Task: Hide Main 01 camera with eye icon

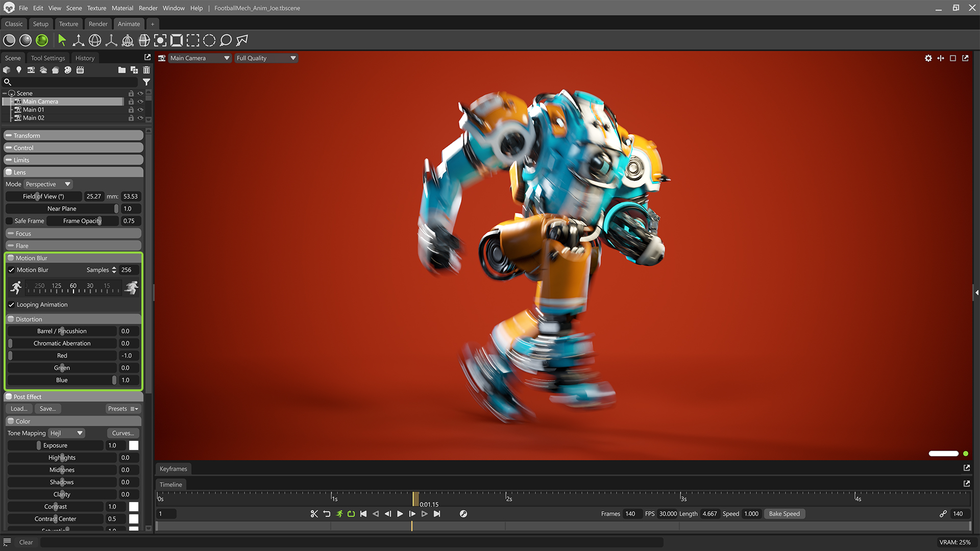Action: 140,110
